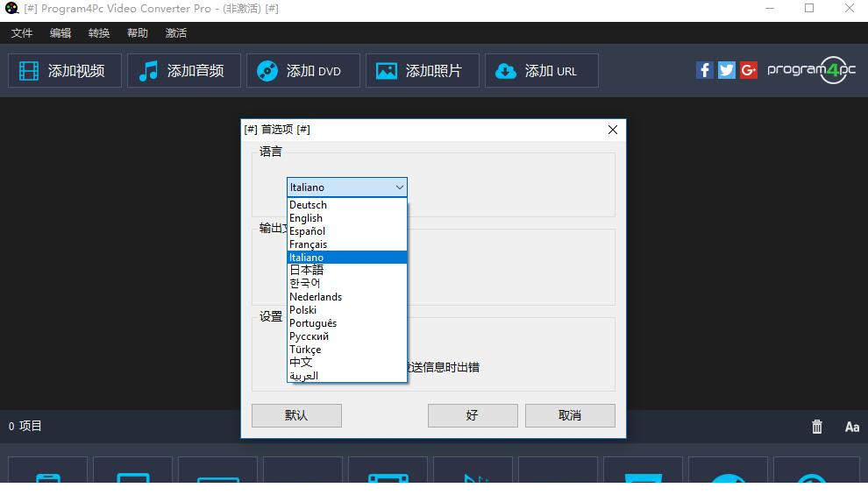This screenshot has height=502, width=868.
Task: Collapse the Italiano language combo box
Action: pos(347,187)
